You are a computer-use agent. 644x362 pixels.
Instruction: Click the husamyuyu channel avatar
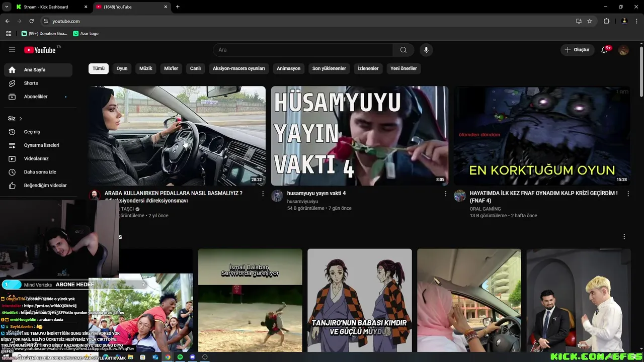click(277, 196)
